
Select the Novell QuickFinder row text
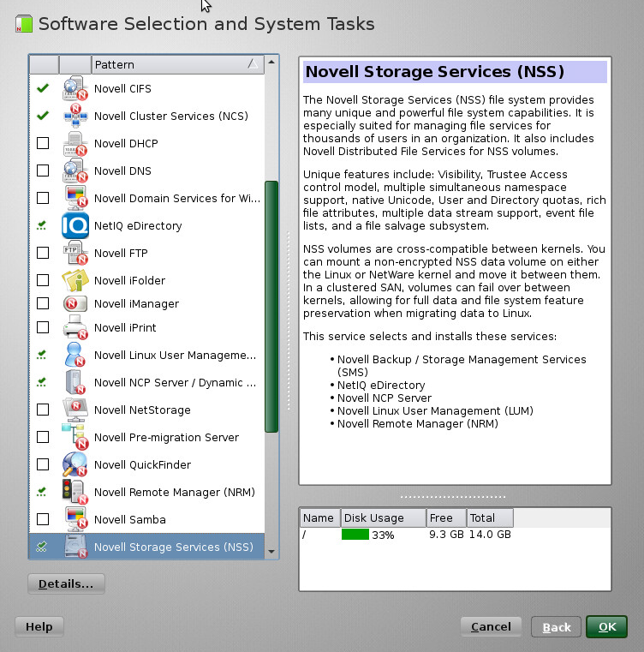(x=143, y=464)
